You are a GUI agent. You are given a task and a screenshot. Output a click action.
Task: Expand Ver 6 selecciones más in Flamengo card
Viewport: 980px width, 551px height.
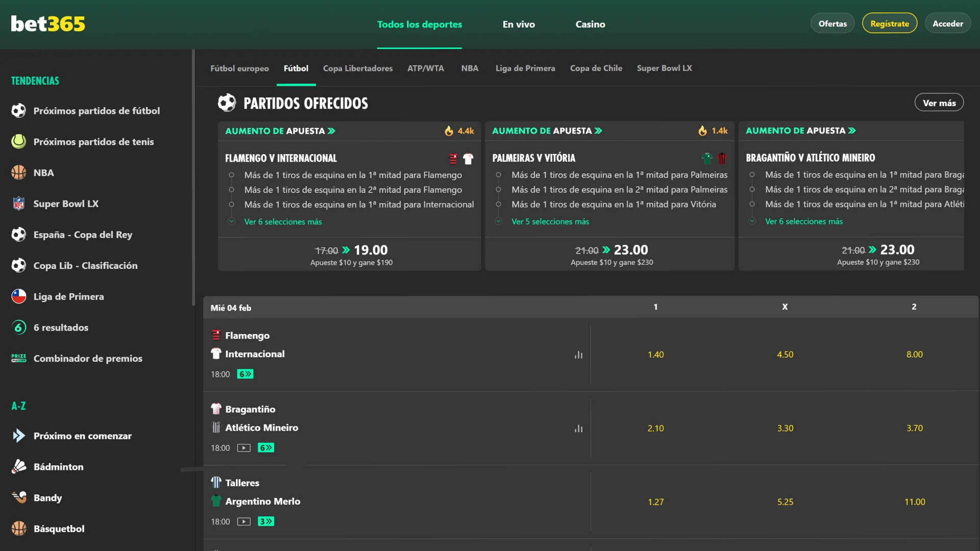283,222
